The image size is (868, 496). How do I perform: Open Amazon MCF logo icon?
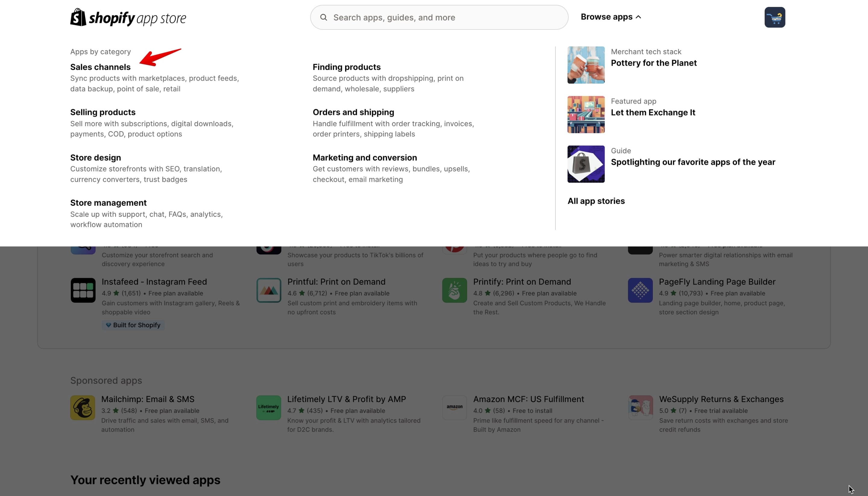(454, 407)
